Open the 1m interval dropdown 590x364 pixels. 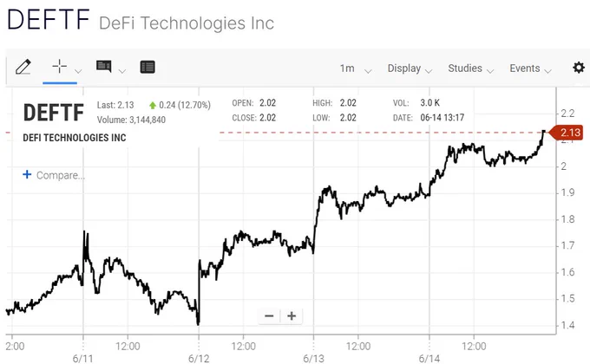[x=355, y=68]
